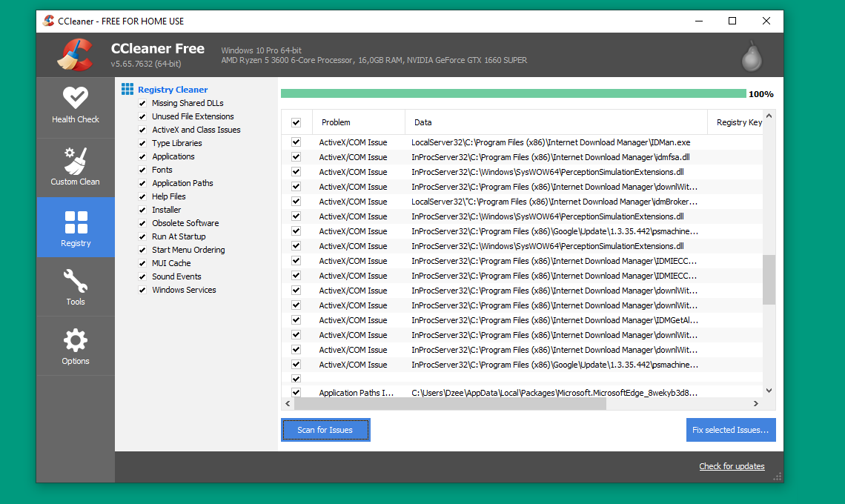Image resolution: width=845 pixels, height=504 pixels.
Task: Open the Health Check heart icon
Action: tap(76, 98)
